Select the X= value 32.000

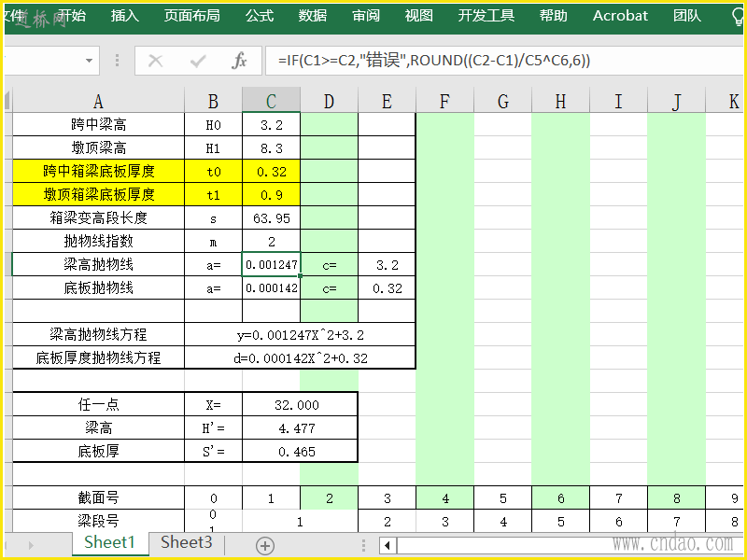pos(300,404)
